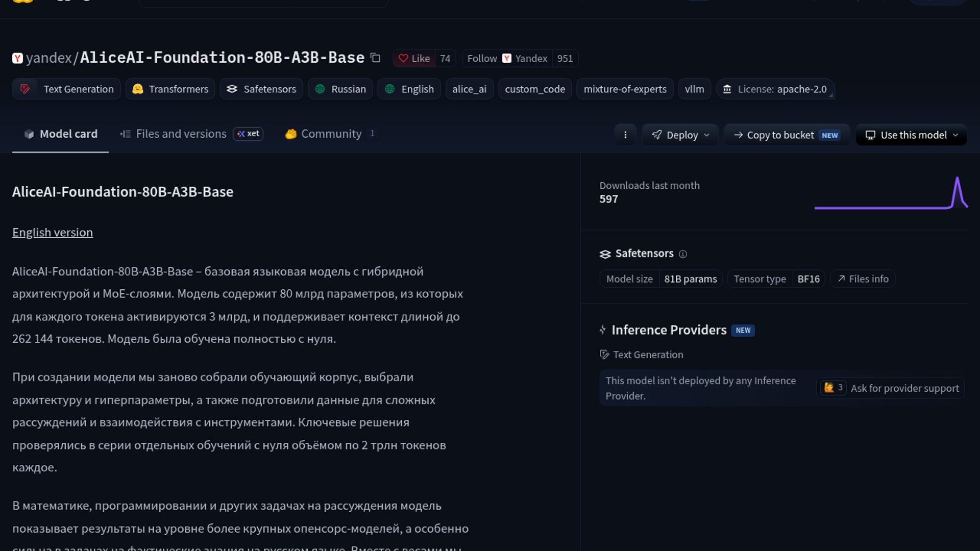The width and height of the screenshot is (980, 551).
Task: Copy model name with clipboard icon
Action: pyautogui.click(x=375, y=58)
